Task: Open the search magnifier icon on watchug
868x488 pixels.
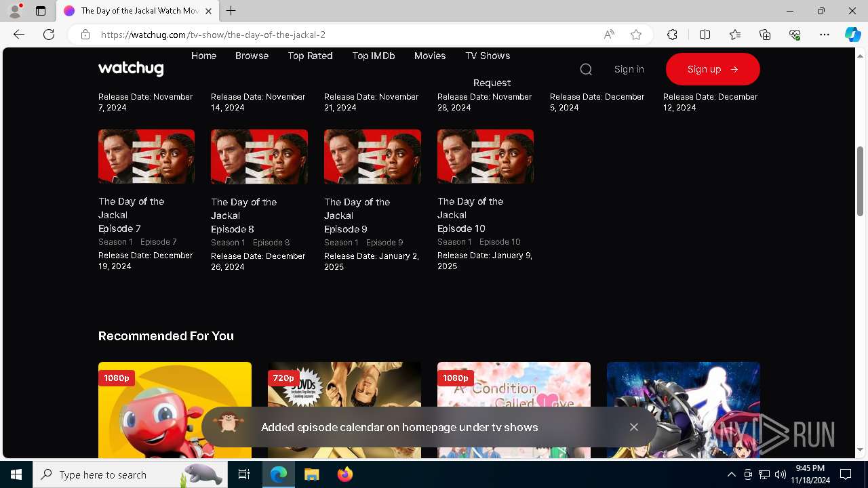Action: pyautogui.click(x=586, y=69)
